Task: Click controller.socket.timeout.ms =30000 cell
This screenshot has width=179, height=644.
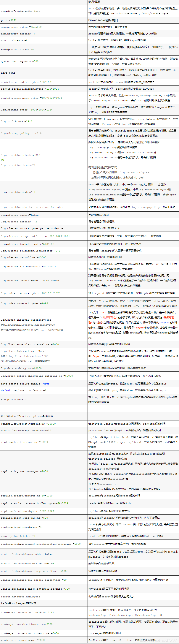Action: click(x=44, y=424)
